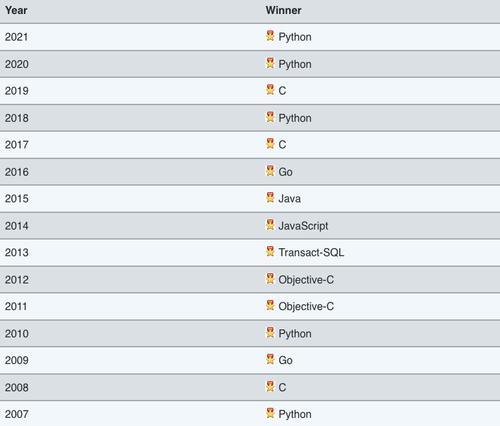
Task: Click the Transact-SQL winner name
Action: (x=311, y=252)
